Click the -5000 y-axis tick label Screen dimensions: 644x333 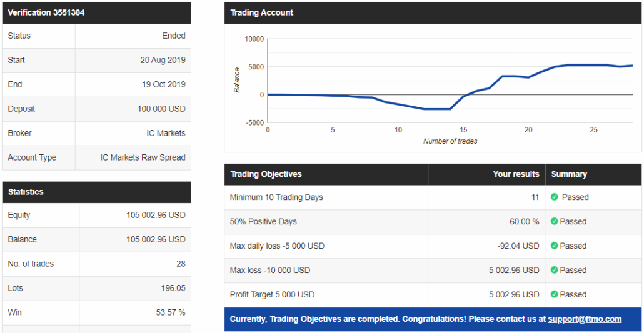click(x=254, y=122)
